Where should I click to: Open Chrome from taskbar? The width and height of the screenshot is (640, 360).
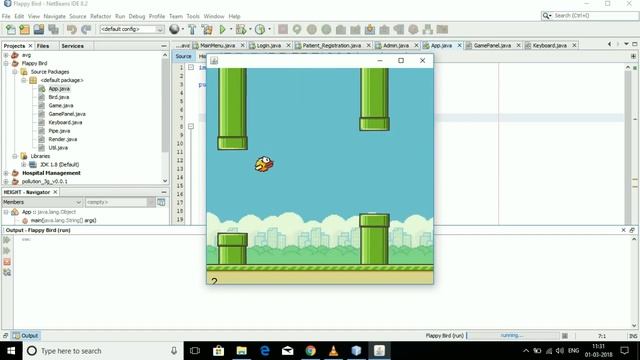(x=311, y=351)
